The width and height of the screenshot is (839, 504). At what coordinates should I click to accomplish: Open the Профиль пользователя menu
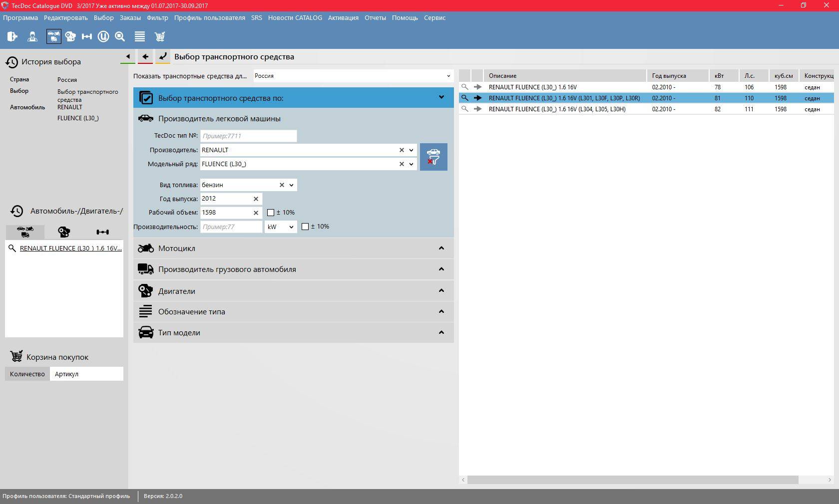(x=210, y=17)
